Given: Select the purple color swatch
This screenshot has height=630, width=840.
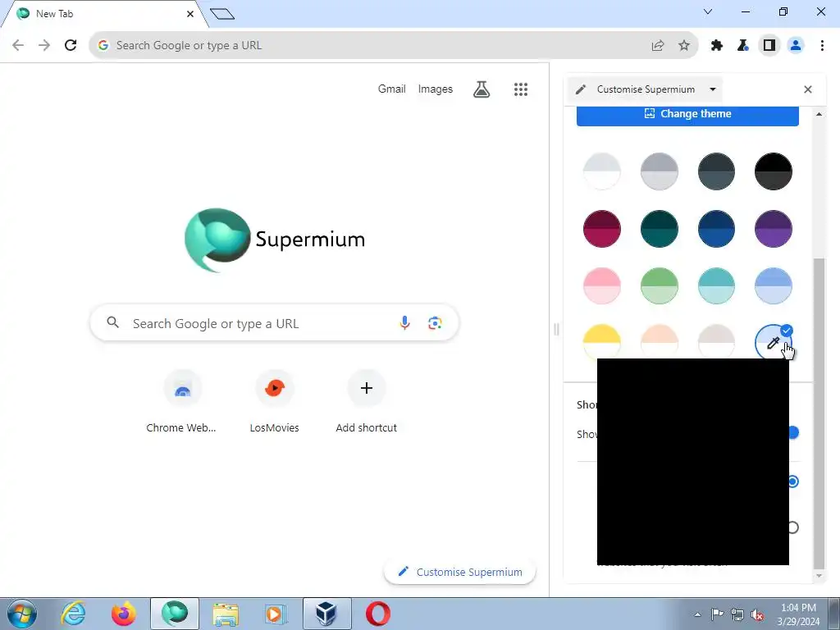Looking at the screenshot, I should coord(773,229).
